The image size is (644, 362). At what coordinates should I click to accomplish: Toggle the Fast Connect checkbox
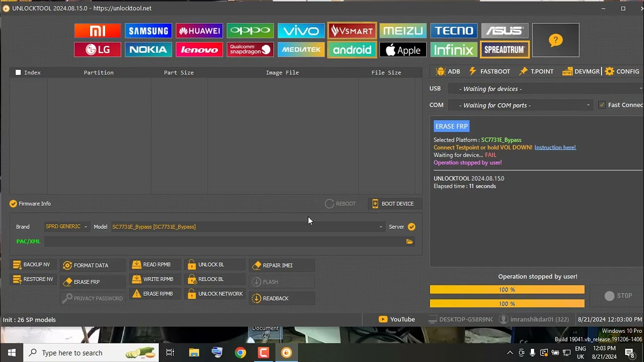pyautogui.click(x=602, y=105)
